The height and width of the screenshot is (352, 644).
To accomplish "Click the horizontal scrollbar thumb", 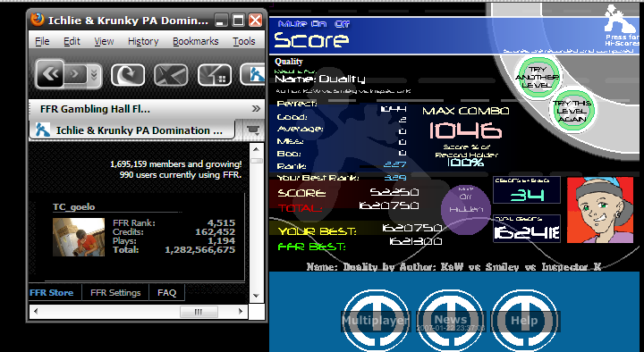I will point(199,312).
